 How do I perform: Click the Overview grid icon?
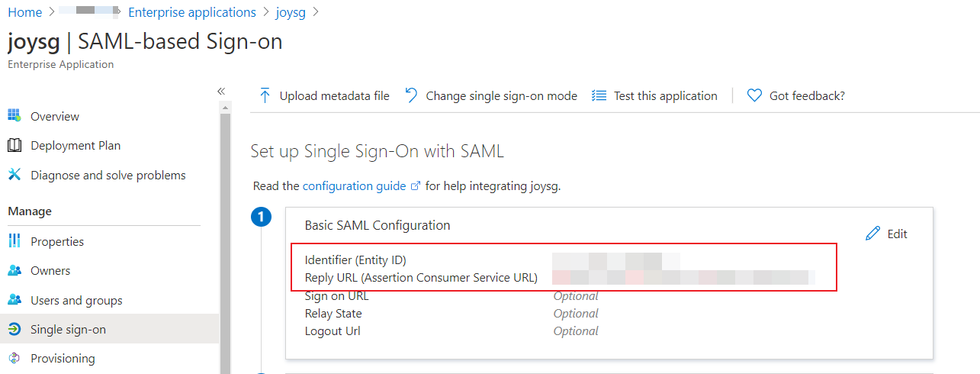[14, 116]
